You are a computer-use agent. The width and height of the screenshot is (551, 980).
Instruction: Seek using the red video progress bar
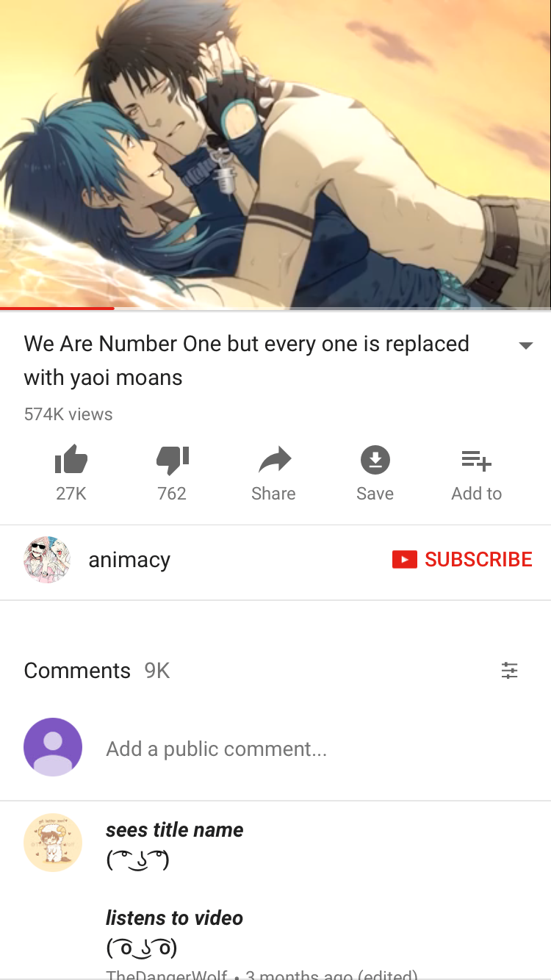[57, 309]
